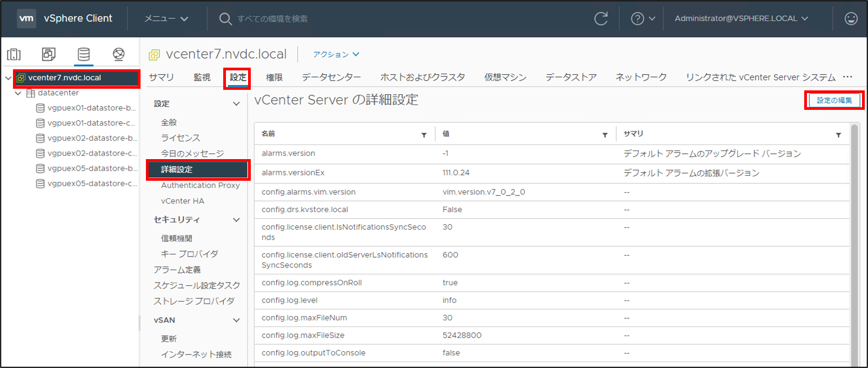This screenshot has height=368, width=868.
Task: Collapse the vSAN section chevron
Action: pyautogui.click(x=236, y=320)
